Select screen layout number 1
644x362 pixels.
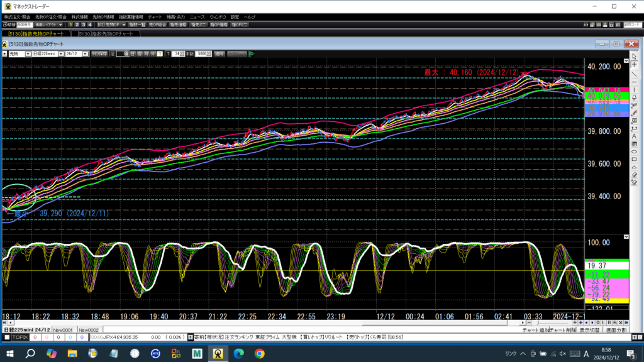coord(70,25)
